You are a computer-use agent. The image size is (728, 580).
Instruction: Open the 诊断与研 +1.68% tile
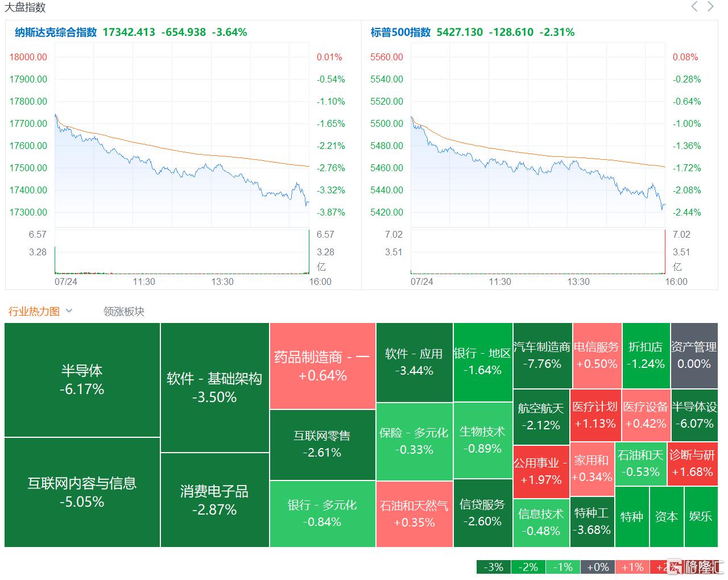pos(692,463)
